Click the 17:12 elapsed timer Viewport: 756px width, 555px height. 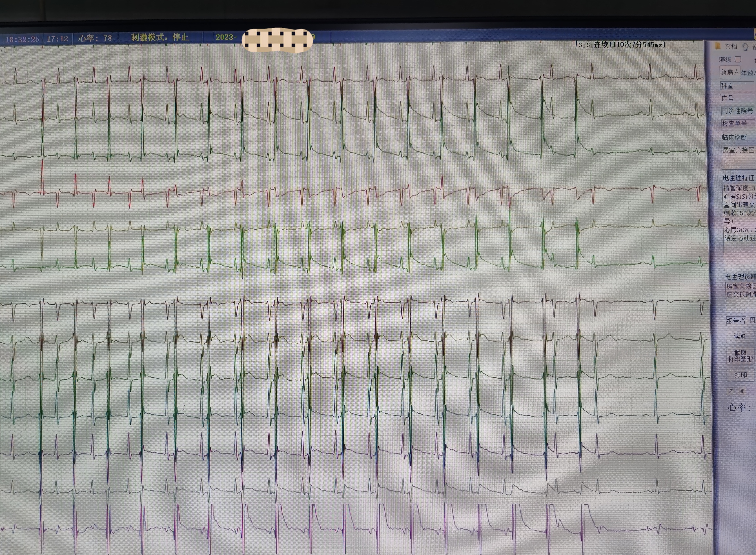[x=58, y=39]
